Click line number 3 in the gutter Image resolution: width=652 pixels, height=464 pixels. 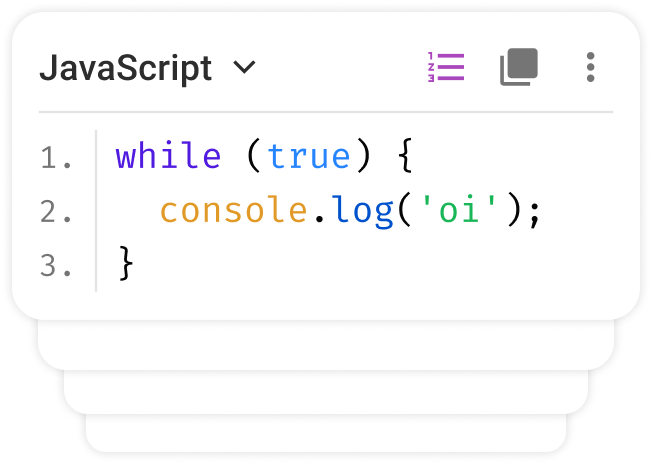click(56, 266)
